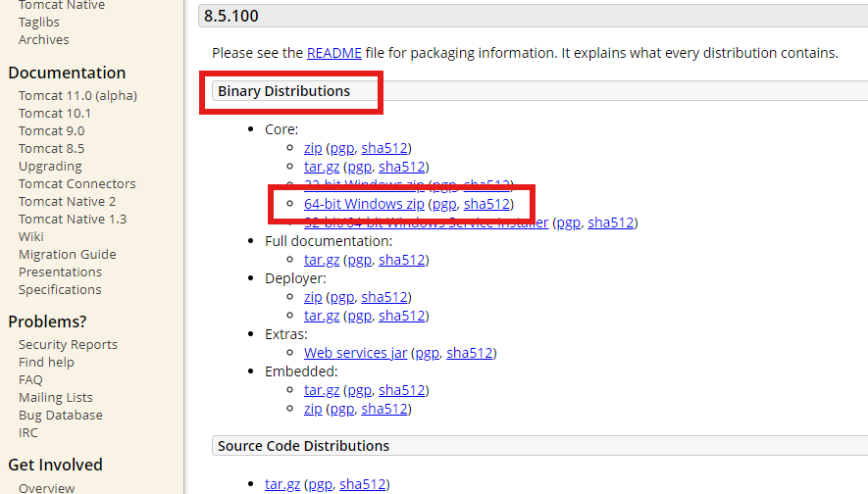
Task: Download the Deployer zip
Action: click(x=313, y=297)
